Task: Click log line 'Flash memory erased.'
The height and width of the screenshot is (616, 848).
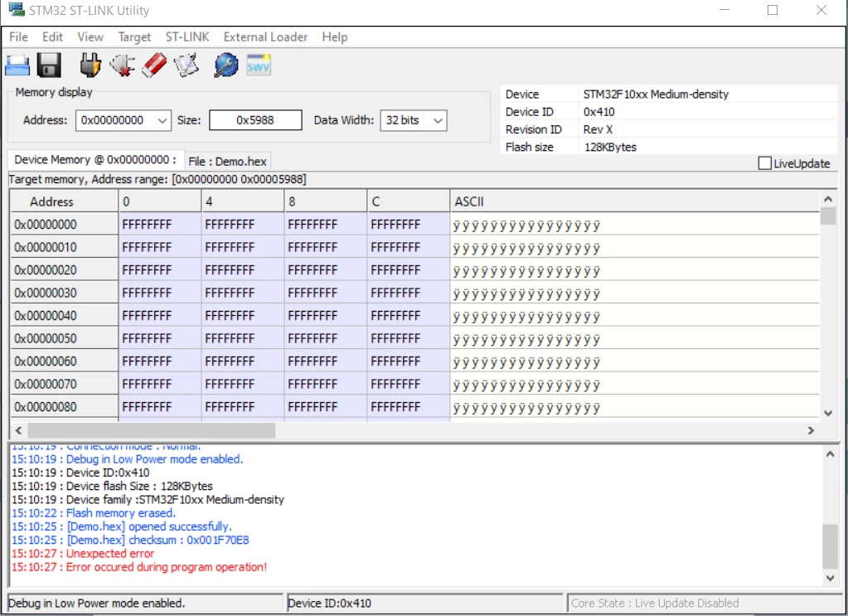Action: [x=94, y=512]
